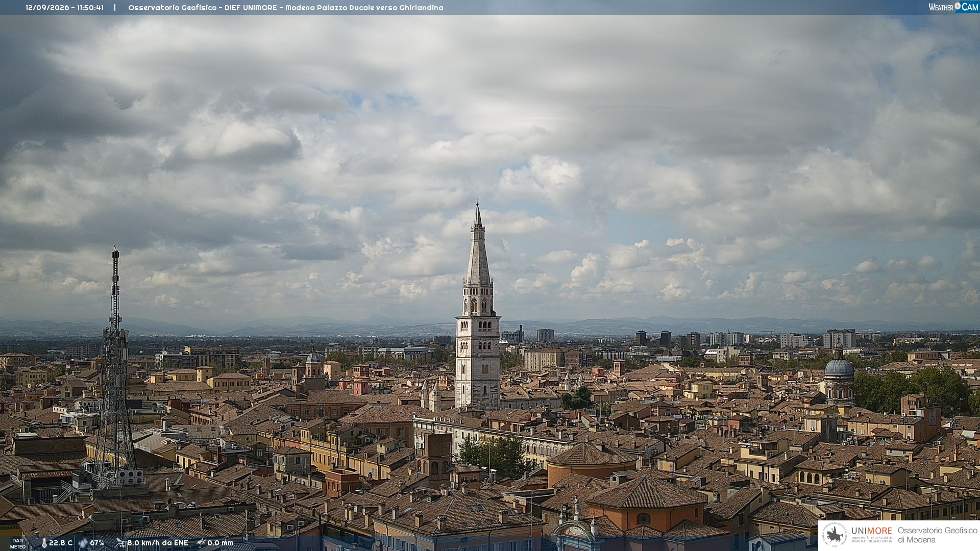Click the 67% humidity value
The width and height of the screenshot is (980, 551).
click(97, 543)
